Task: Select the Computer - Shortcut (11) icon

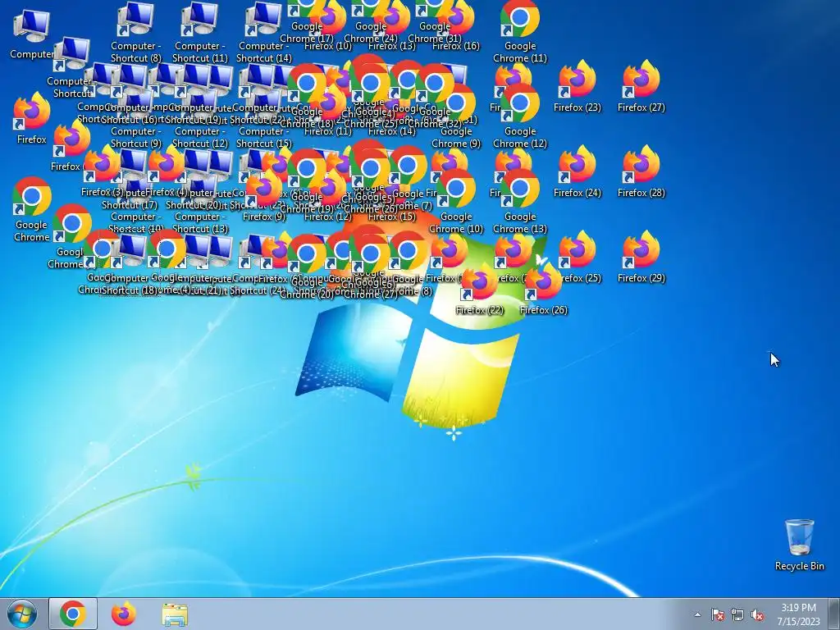Action: pos(200,32)
